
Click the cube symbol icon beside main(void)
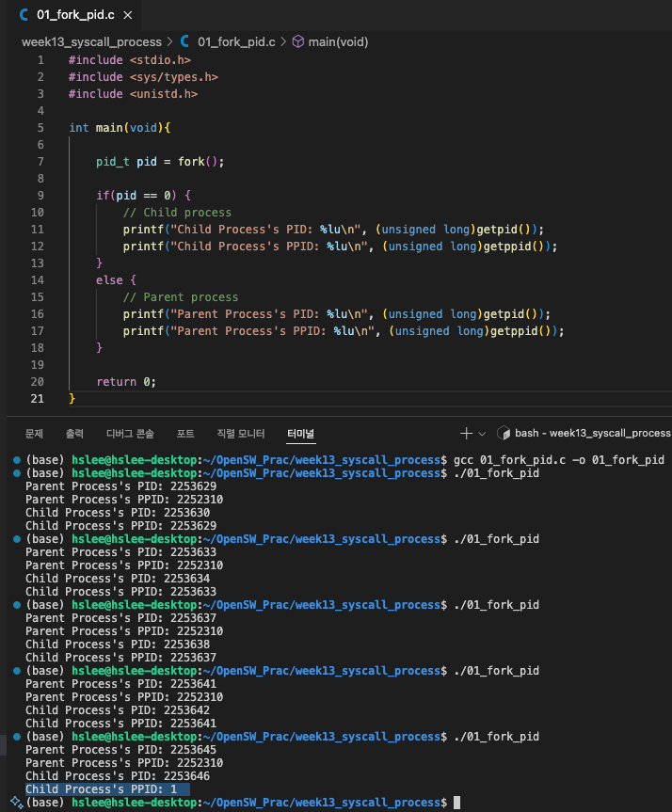[298, 41]
